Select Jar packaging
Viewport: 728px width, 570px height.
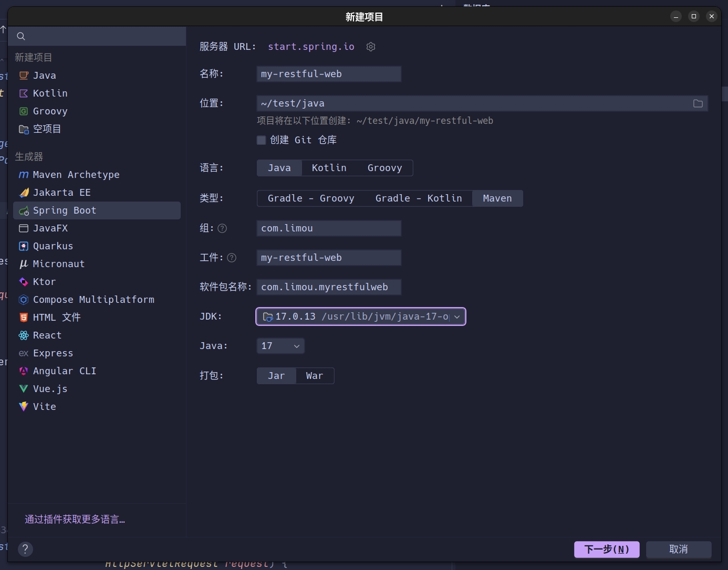click(276, 376)
